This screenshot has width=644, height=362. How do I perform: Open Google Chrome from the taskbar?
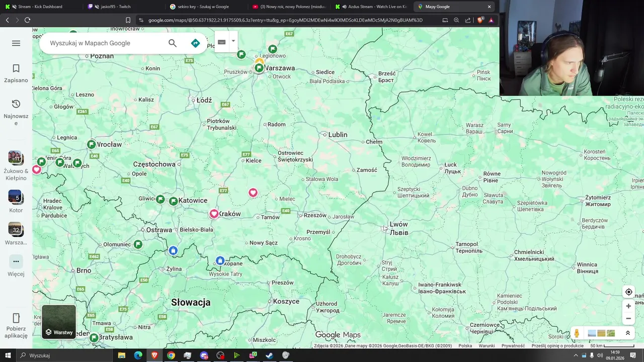171,355
